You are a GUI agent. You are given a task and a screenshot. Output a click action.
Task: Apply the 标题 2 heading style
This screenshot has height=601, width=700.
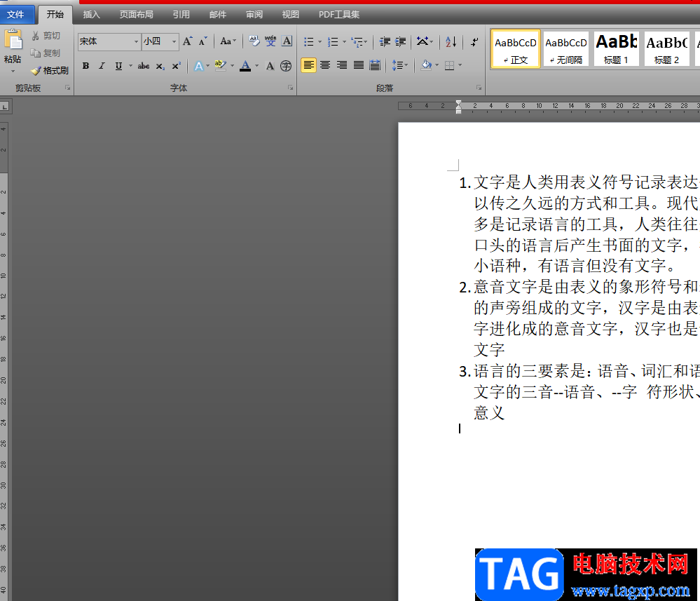pos(667,49)
